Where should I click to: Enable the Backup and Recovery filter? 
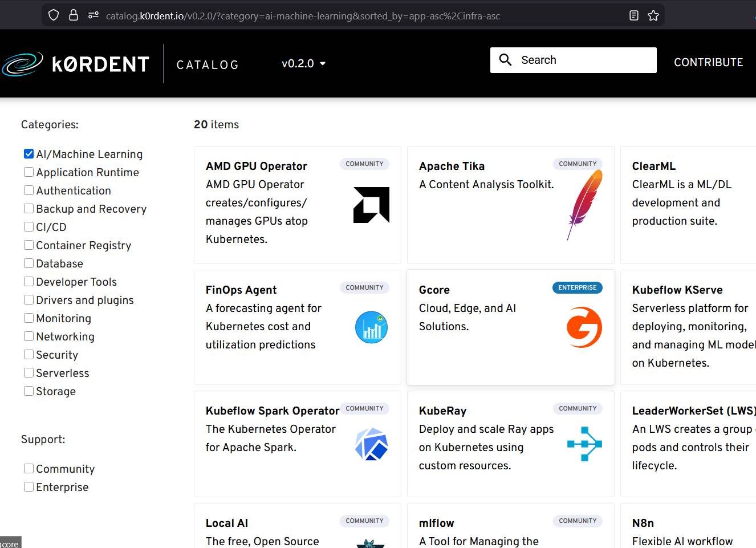[29, 208]
